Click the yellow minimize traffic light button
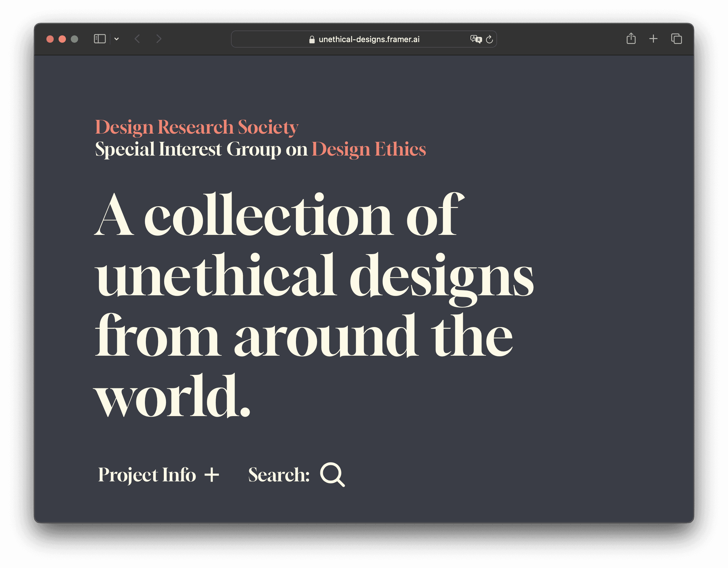This screenshot has height=568, width=728. coord(62,39)
